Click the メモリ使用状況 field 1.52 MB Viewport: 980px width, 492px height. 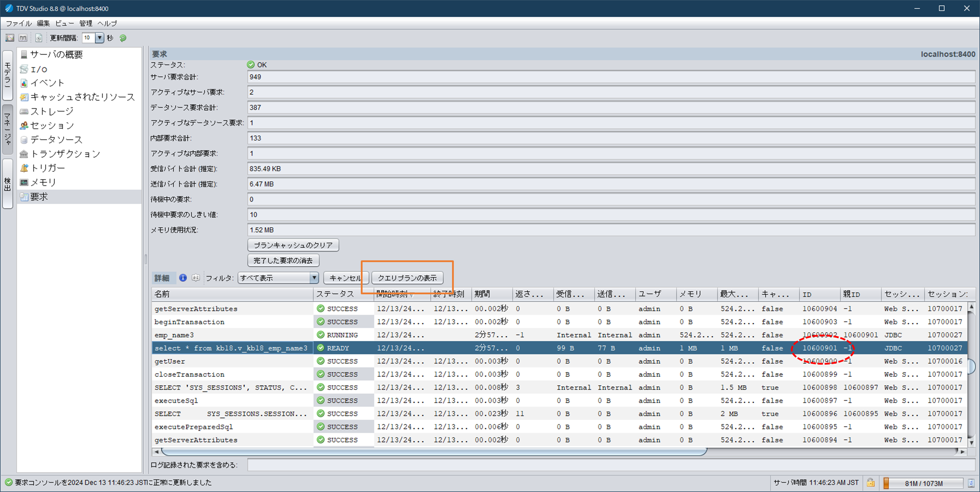tap(611, 230)
